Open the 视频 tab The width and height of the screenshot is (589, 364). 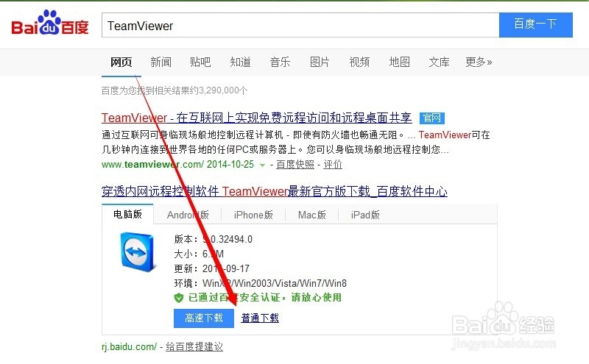coord(359,62)
